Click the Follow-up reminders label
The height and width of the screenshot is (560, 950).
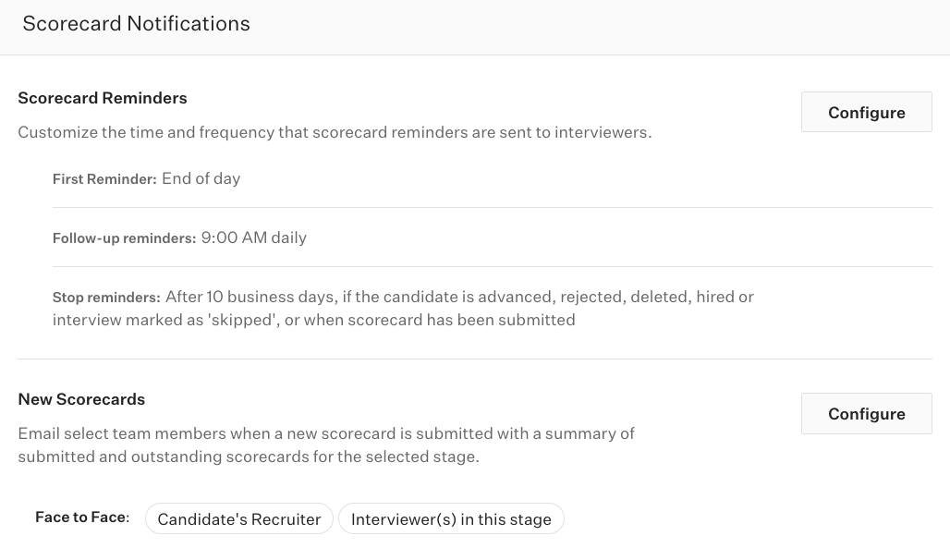(124, 238)
